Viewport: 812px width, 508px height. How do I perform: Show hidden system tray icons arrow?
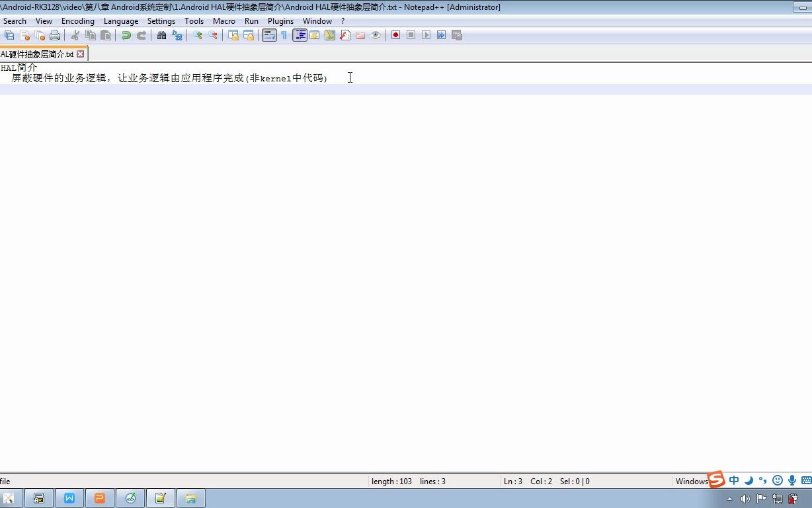tap(730, 499)
